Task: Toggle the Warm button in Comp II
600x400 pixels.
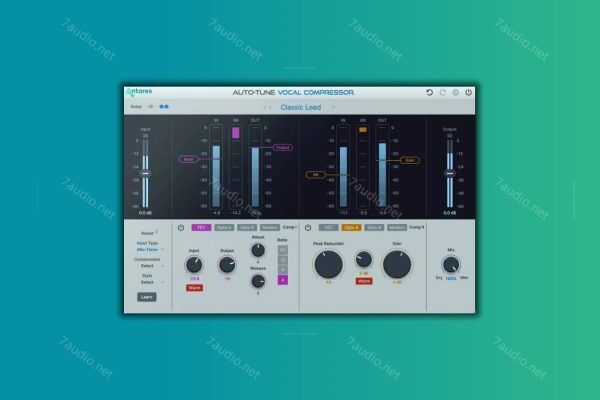Action: 364,281
